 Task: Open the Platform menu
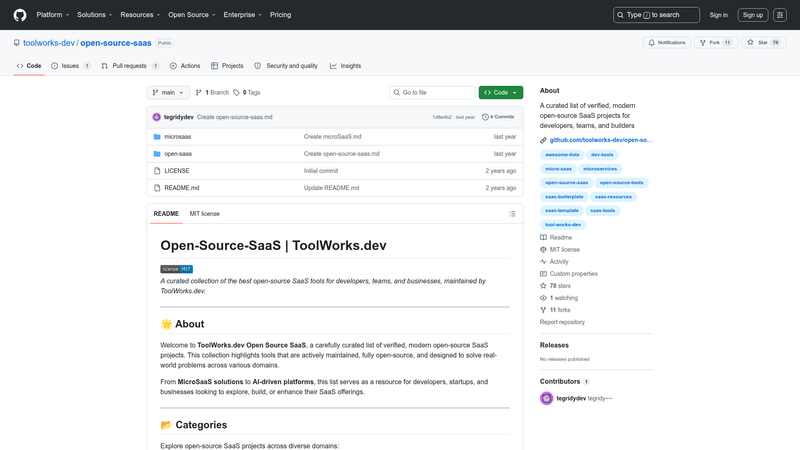53,15
